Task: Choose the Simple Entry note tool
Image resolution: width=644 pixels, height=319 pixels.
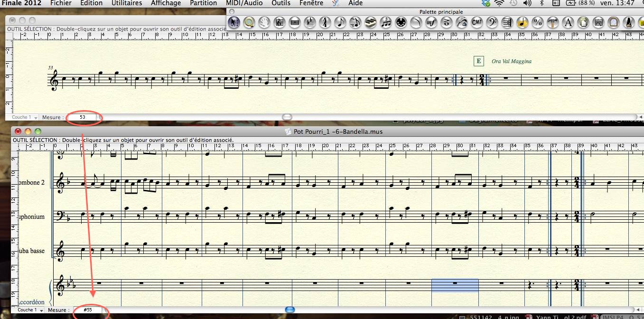Action: [x=340, y=22]
